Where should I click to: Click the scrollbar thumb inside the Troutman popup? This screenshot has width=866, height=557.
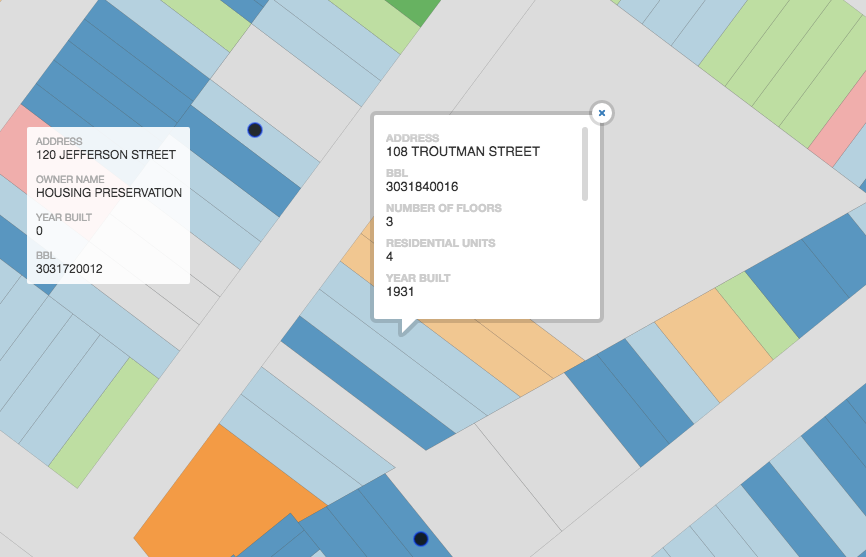585,163
